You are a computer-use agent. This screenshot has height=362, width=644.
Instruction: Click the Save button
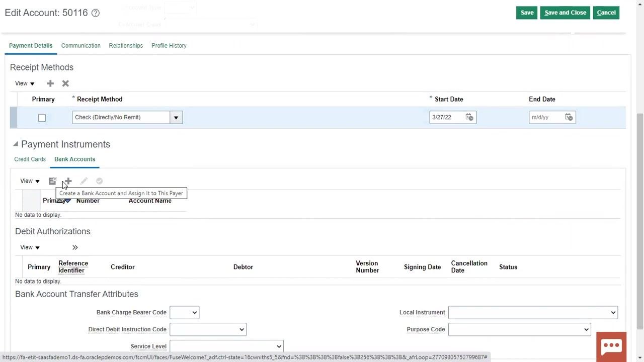[527, 13]
